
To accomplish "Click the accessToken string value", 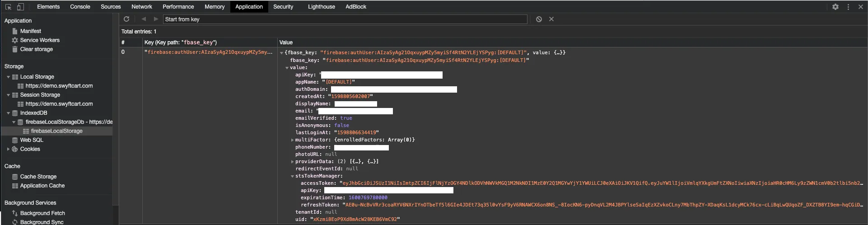I will pyautogui.click(x=601, y=183).
